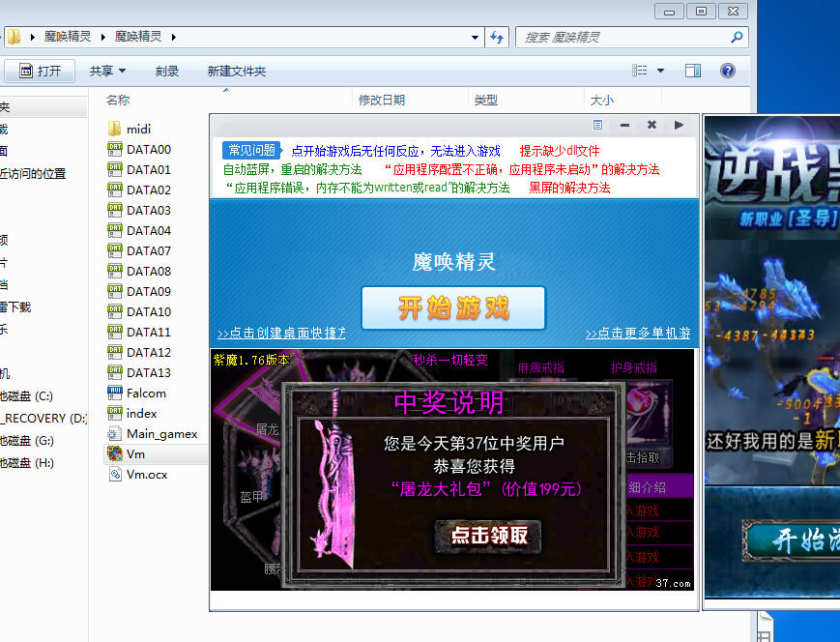
Task: Sort by the 名称 column header
Action: tap(118, 101)
